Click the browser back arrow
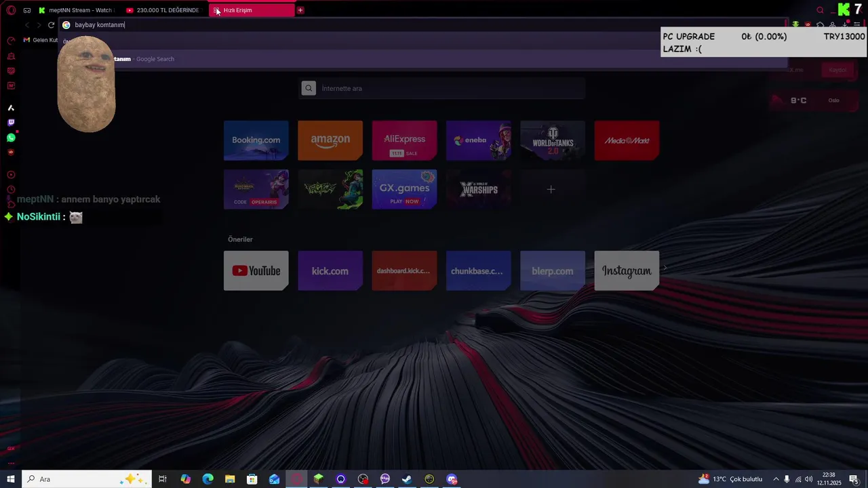868x488 pixels. click(x=27, y=25)
